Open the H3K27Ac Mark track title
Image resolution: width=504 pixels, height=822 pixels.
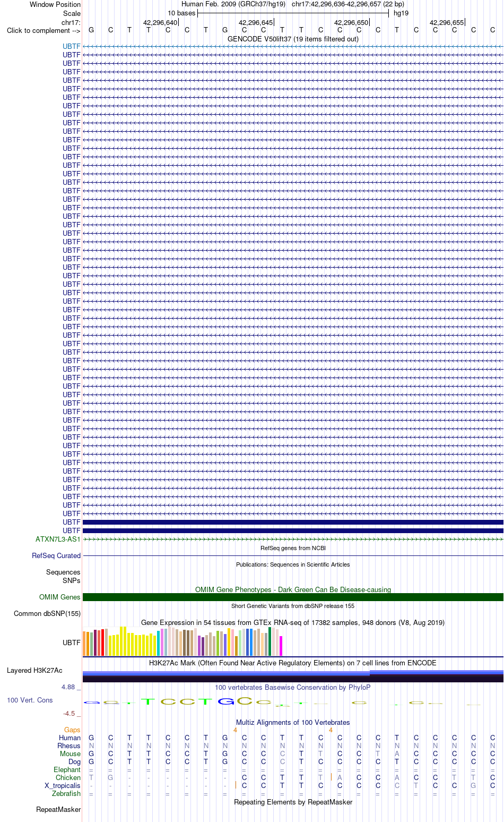[x=293, y=663]
